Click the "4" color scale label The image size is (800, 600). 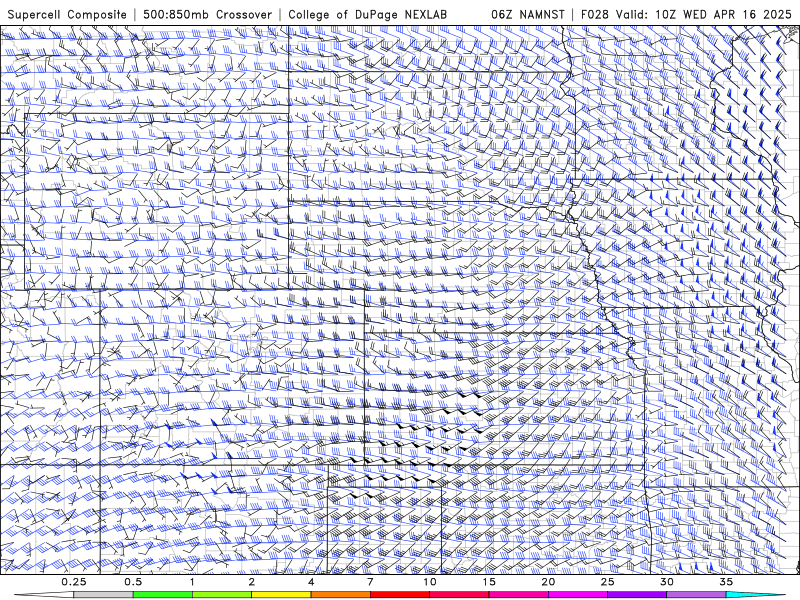click(311, 582)
